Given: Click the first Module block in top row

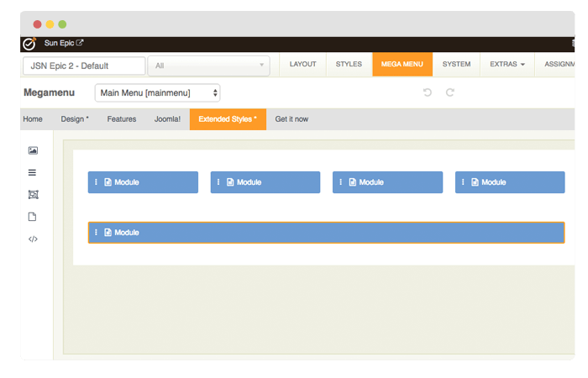Looking at the screenshot, I should tap(143, 182).
